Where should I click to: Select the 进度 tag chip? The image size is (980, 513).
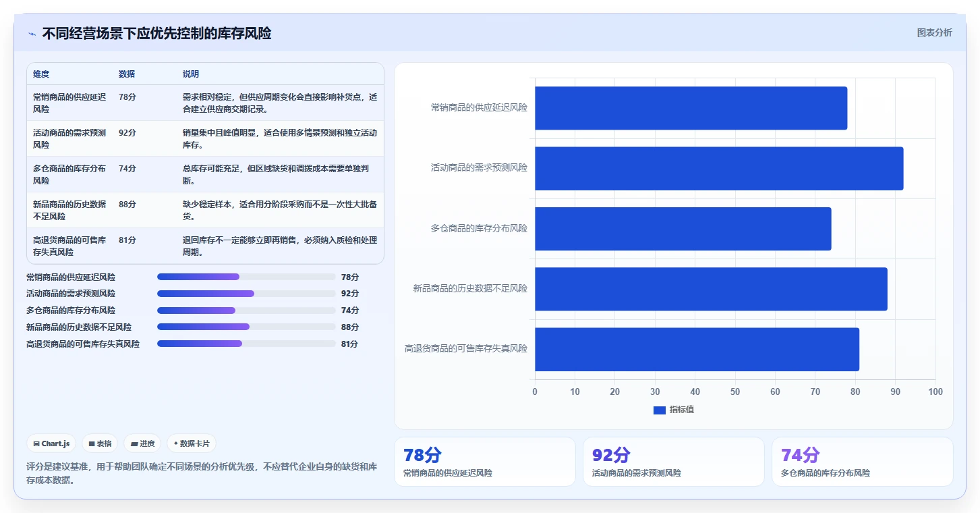(142, 443)
